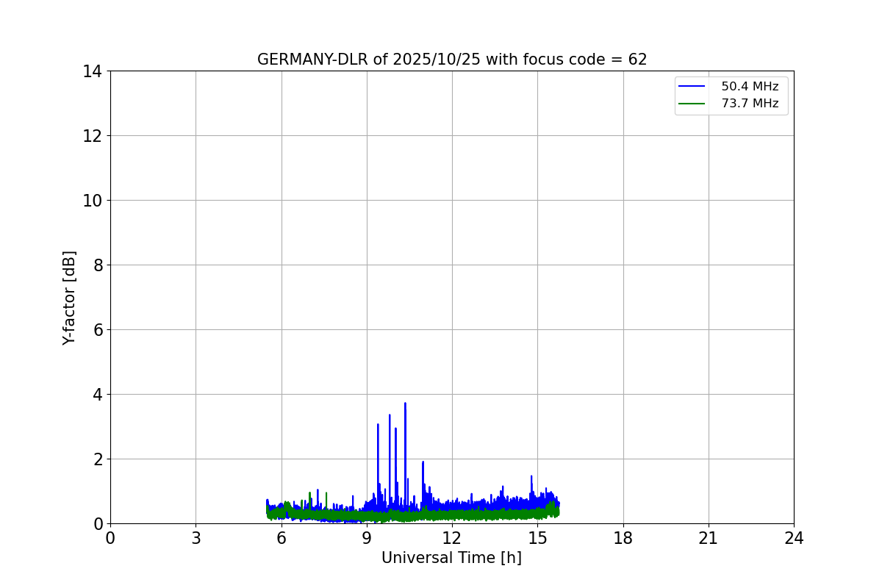This screenshot has width=882, height=588.
Task: Click the x-axis tick label 12
Action: 452,538
